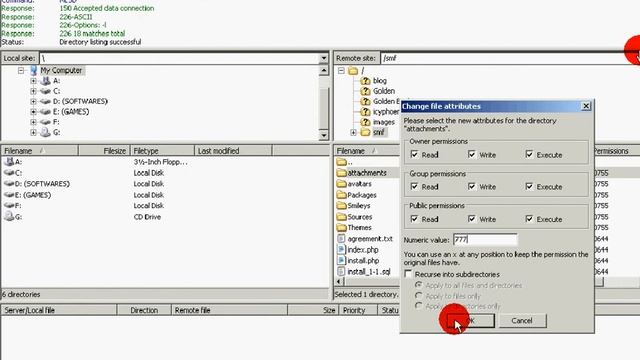This screenshot has height=360, width=640.
Task: Click C: disk icon in local file list
Action: (9, 173)
